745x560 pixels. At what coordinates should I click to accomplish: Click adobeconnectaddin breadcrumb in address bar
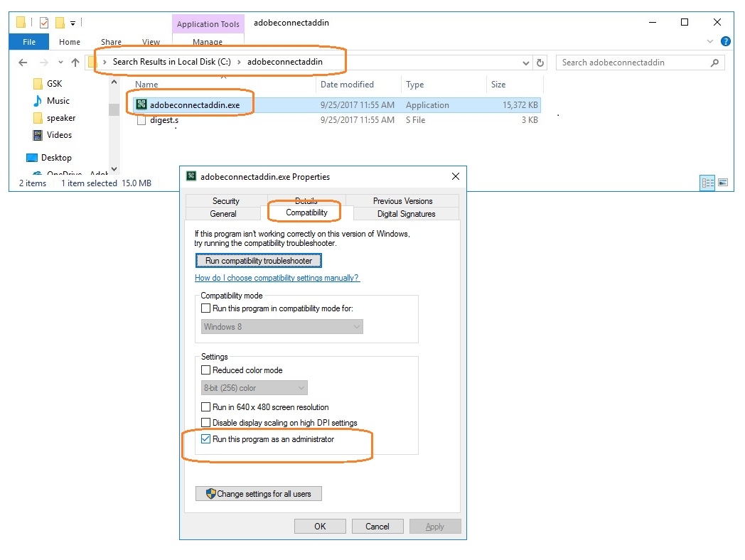click(284, 62)
